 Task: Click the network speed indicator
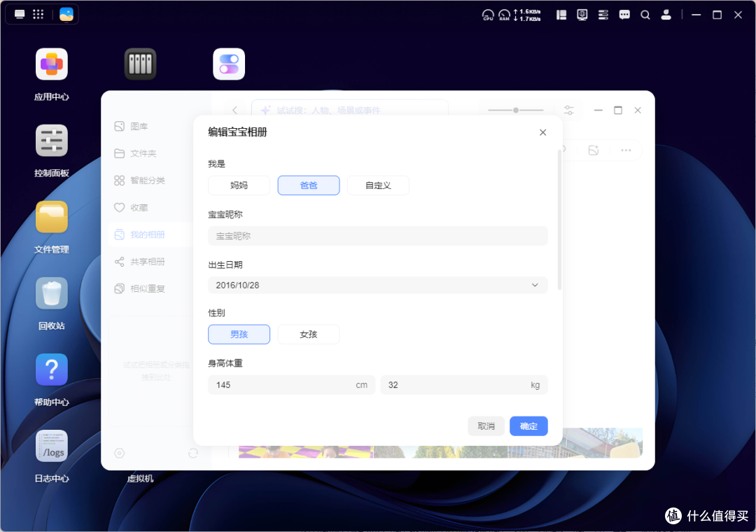click(527, 15)
